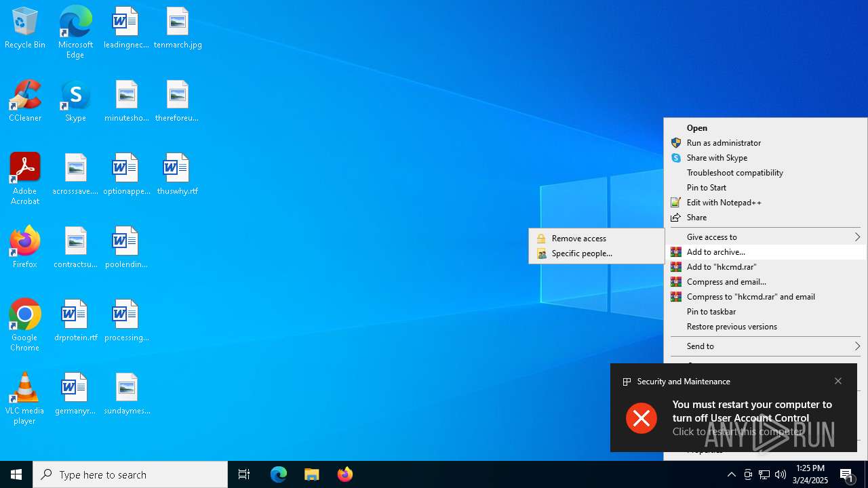Viewport: 868px width, 488px height.
Task: Show hidden system tray icons
Action: point(731,474)
